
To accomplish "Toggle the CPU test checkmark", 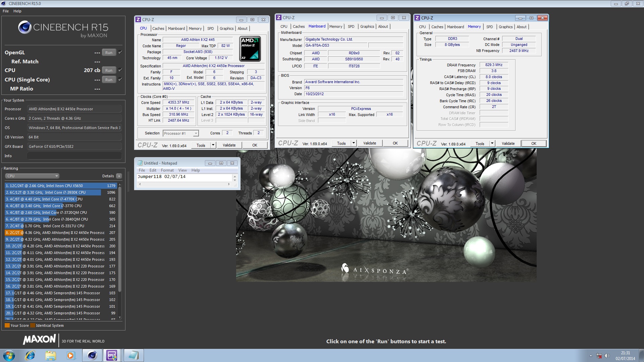I will click(120, 70).
